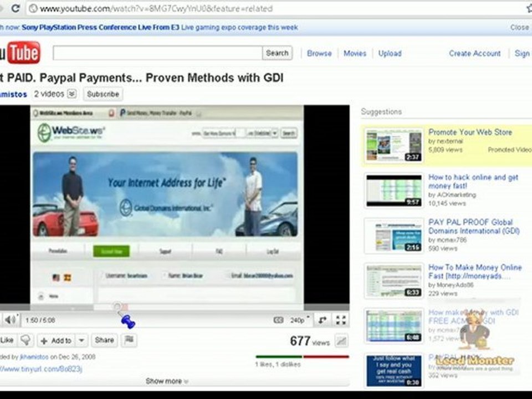The height and width of the screenshot is (399, 532).
Task: Subscribe to the channel
Action: point(103,94)
